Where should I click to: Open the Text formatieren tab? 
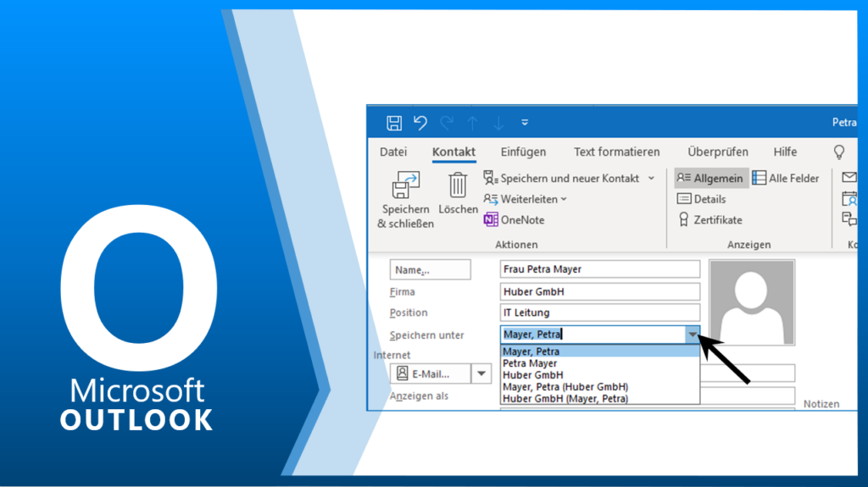[617, 152]
